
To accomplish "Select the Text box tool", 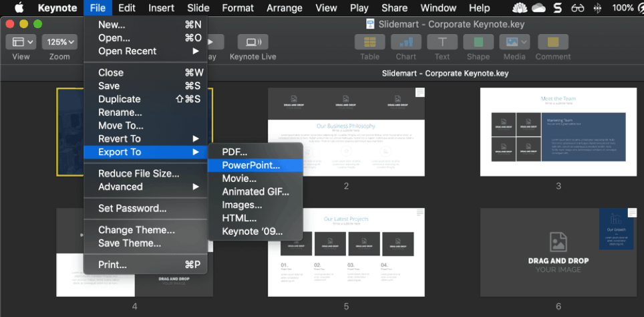I will 442,42.
